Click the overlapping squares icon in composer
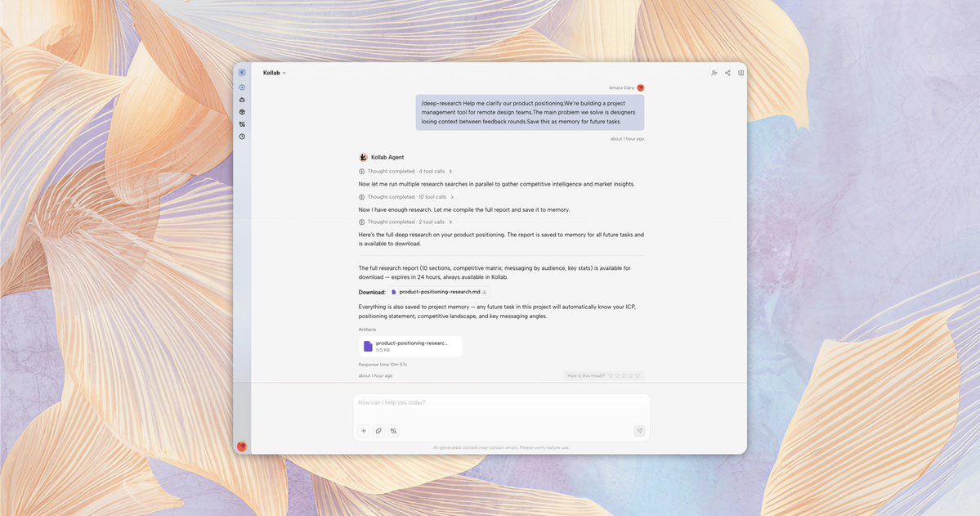 click(x=378, y=431)
